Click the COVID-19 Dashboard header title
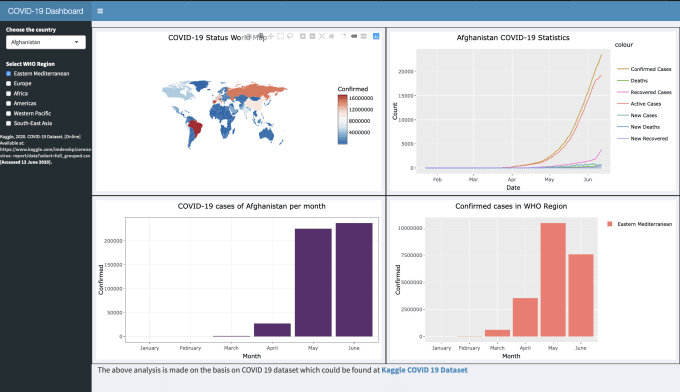Viewport: 680px width, 392px height. pyautogui.click(x=46, y=11)
